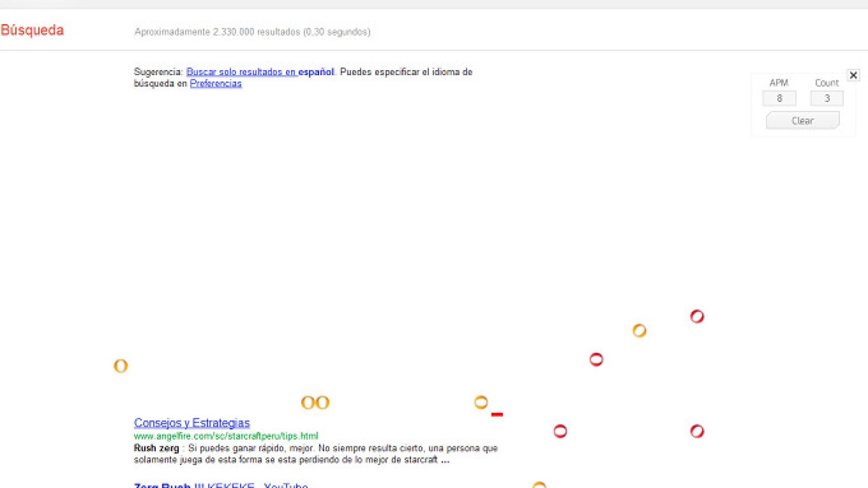Select the Búsqueda tab
868x488 pixels.
click(33, 30)
